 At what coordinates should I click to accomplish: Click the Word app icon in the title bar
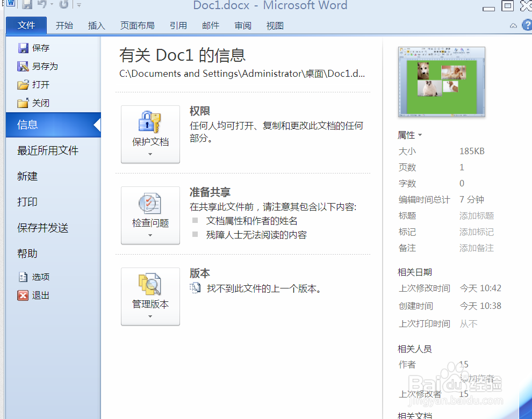[11, 4]
